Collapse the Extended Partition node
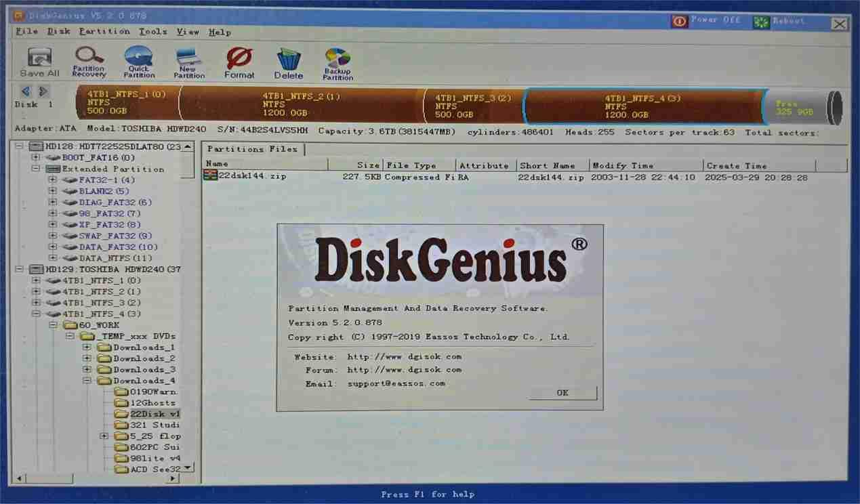Image resolution: width=860 pixels, height=504 pixels. click(x=36, y=169)
